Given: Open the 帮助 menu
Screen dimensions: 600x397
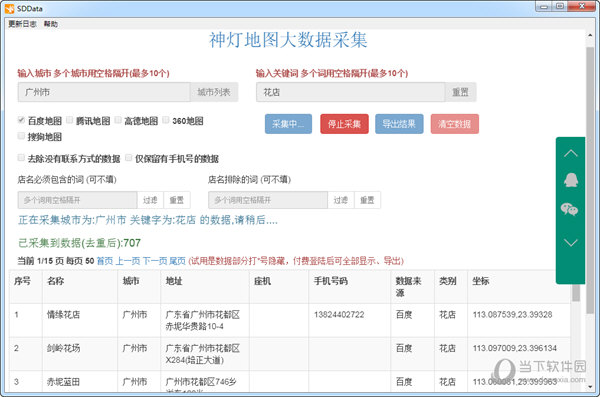Looking at the screenshot, I should [x=51, y=24].
